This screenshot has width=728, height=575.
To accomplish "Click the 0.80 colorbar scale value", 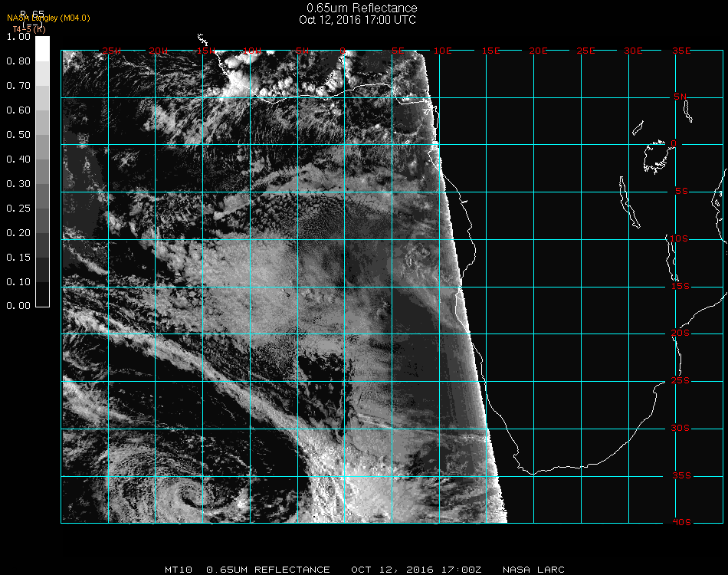I will 18,61.
